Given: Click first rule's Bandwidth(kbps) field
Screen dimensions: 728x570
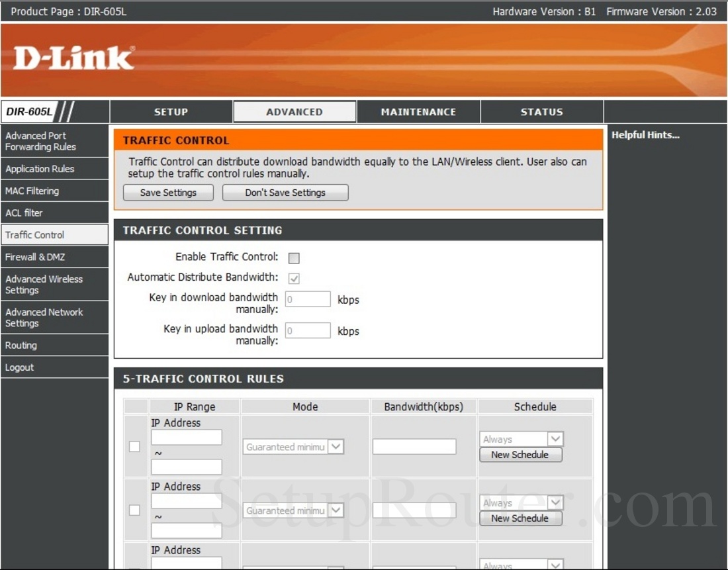Looking at the screenshot, I should pyautogui.click(x=414, y=446).
